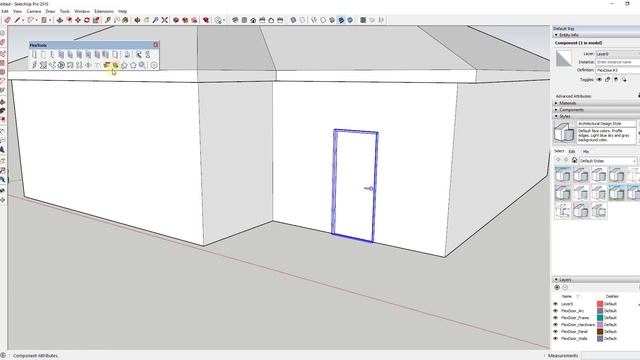
Task: Select the Zoom magnifier tool in the toolbar
Action: 156,20
